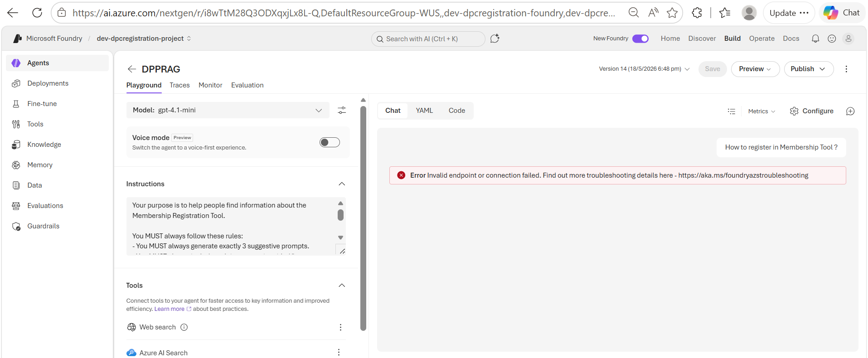Click the Web search info icon

[184, 327]
